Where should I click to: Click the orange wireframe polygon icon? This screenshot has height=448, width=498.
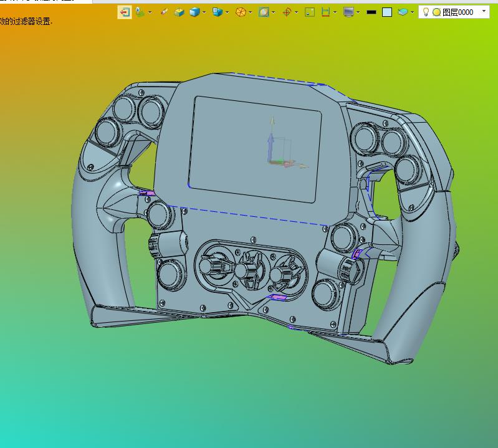pos(241,12)
